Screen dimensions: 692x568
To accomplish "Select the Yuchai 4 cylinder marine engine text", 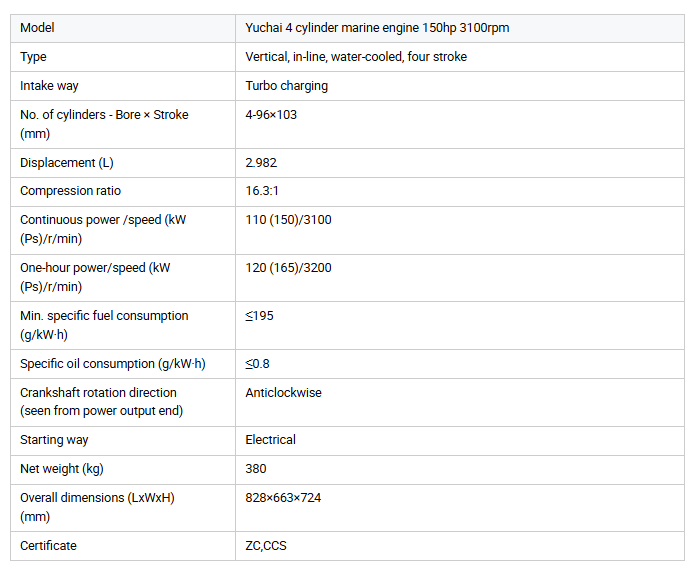I will click(377, 28).
